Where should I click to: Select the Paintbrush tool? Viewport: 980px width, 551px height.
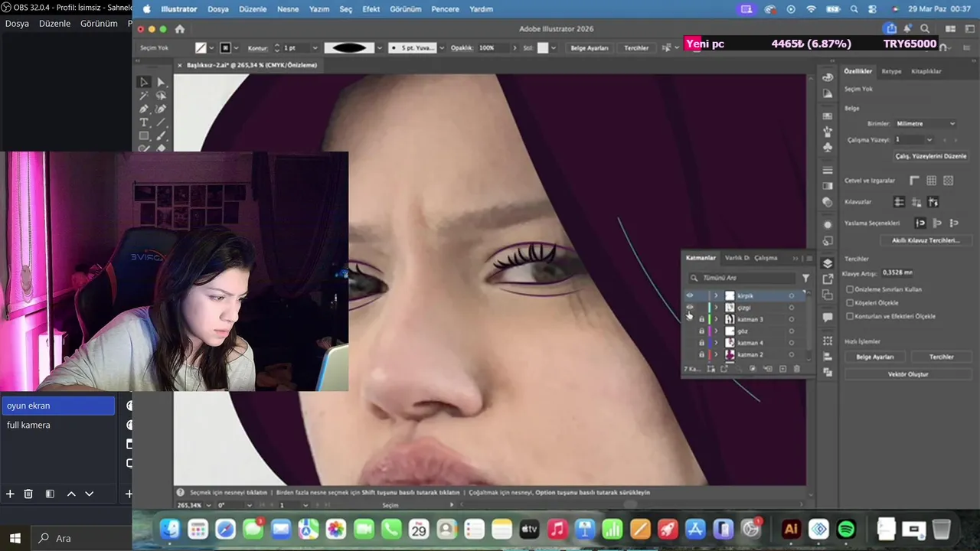coord(161,136)
